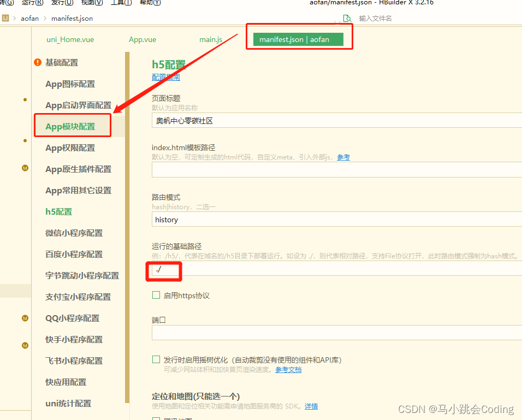Viewport: 522px width, 420px height.
Task: Click the 路由模式 field showing history
Action: (336, 220)
